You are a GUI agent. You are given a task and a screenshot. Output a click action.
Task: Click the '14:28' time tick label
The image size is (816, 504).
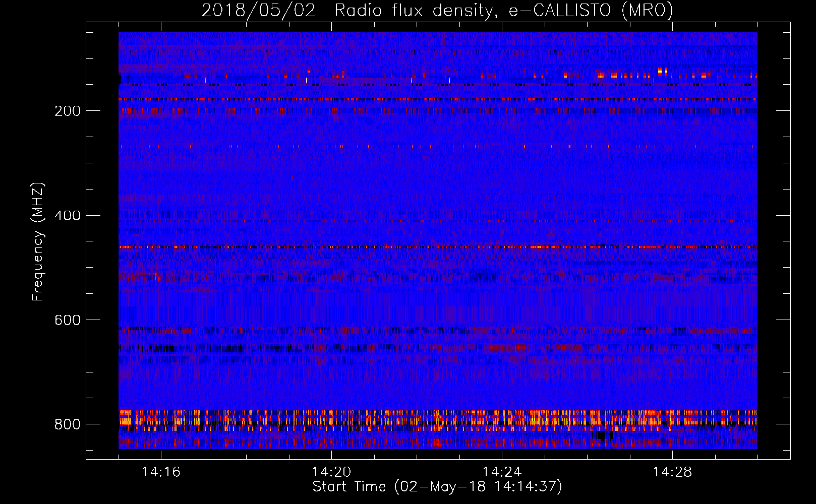pos(672,472)
